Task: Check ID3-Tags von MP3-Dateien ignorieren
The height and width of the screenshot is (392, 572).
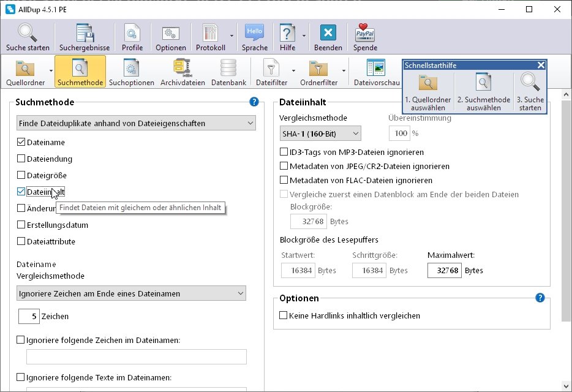Action: pos(284,151)
